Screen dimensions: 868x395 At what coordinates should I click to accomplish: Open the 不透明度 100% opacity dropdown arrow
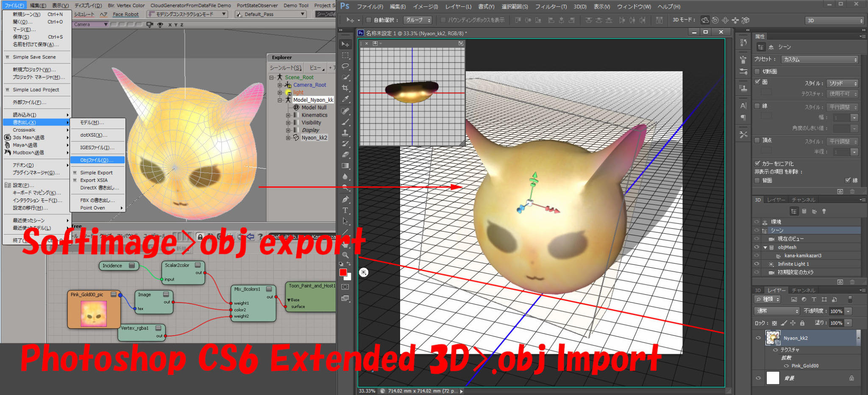[849, 311]
